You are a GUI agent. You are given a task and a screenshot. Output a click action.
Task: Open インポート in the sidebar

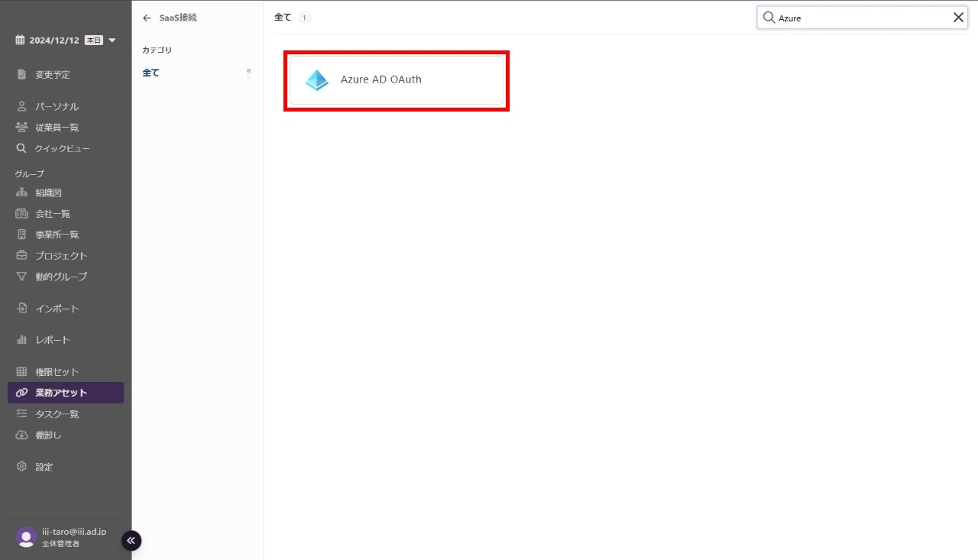57,309
